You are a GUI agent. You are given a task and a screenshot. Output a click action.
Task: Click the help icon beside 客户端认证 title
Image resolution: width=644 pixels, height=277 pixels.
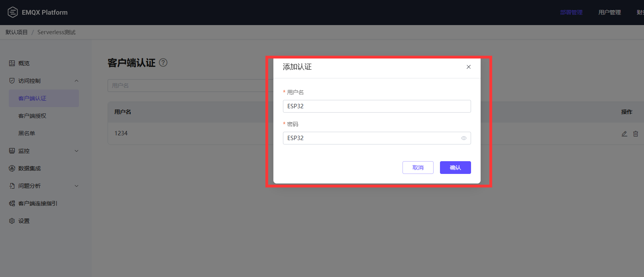[x=163, y=62]
